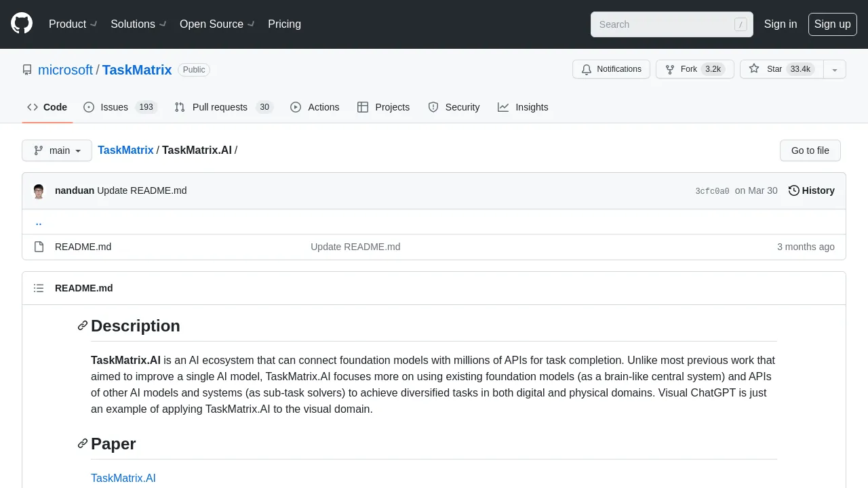
Task: Open the README.md file in list
Action: pos(83,247)
